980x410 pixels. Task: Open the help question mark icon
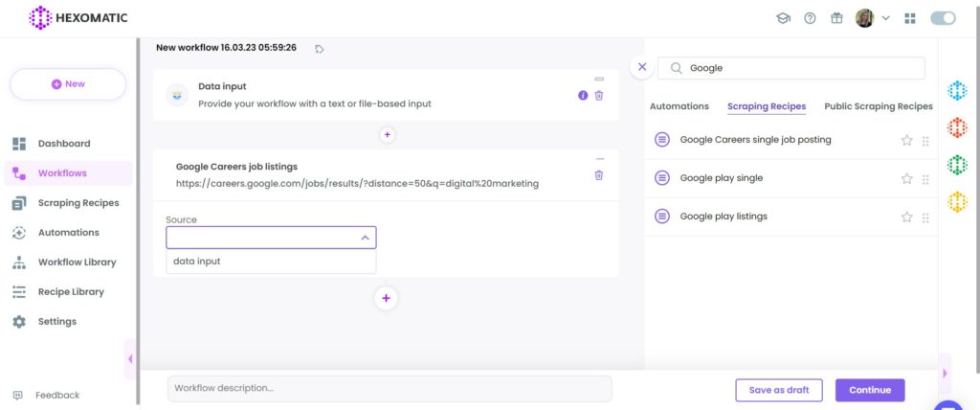click(x=810, y=18)
